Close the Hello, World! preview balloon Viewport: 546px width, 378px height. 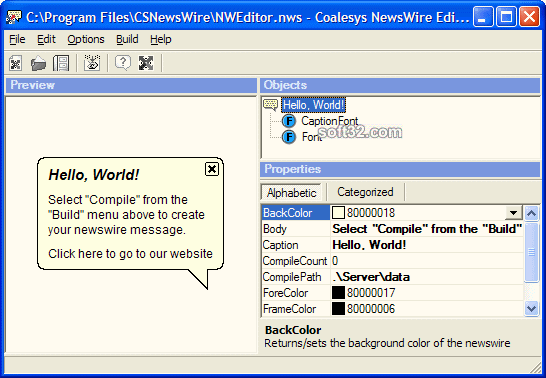pos(212,169)
